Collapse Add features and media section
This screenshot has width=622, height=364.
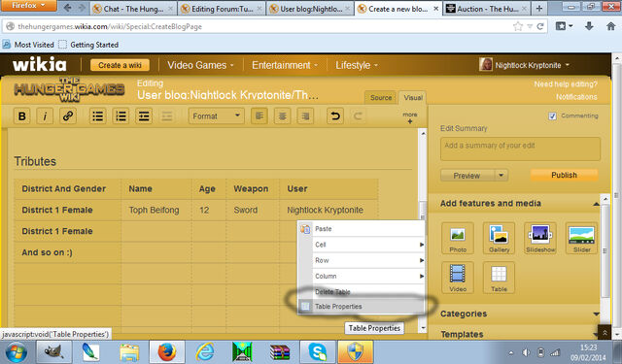(x=596, y=204)
